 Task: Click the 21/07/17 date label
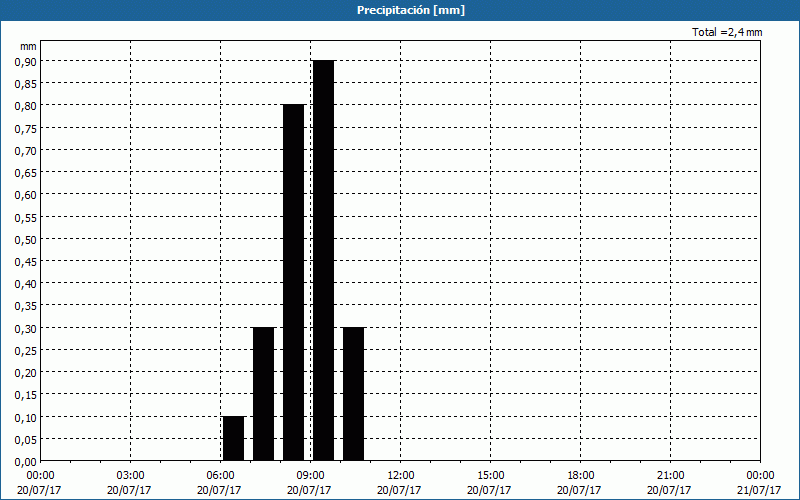pyautogui.click(x=759, y=490)
